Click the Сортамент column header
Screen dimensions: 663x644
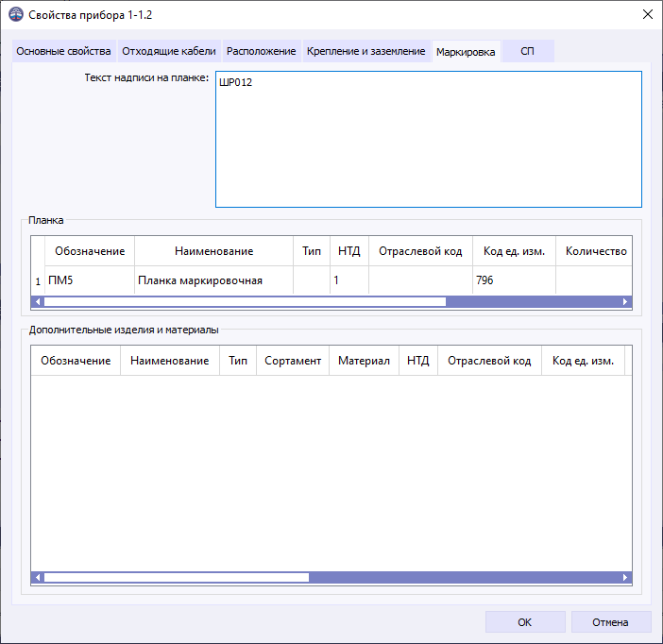pyautogui.click(x=293, y=361)
